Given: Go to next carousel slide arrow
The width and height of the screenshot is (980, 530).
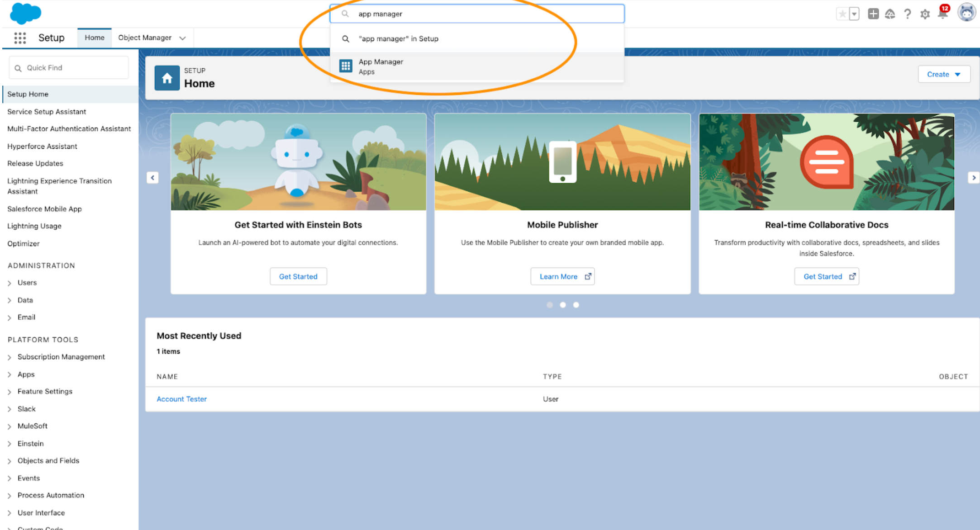Looking at the screenshot, I should 974,178.
